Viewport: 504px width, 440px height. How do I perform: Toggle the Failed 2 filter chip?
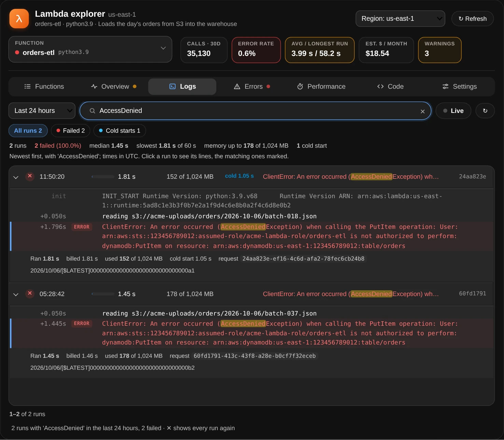tap(70, 131)
